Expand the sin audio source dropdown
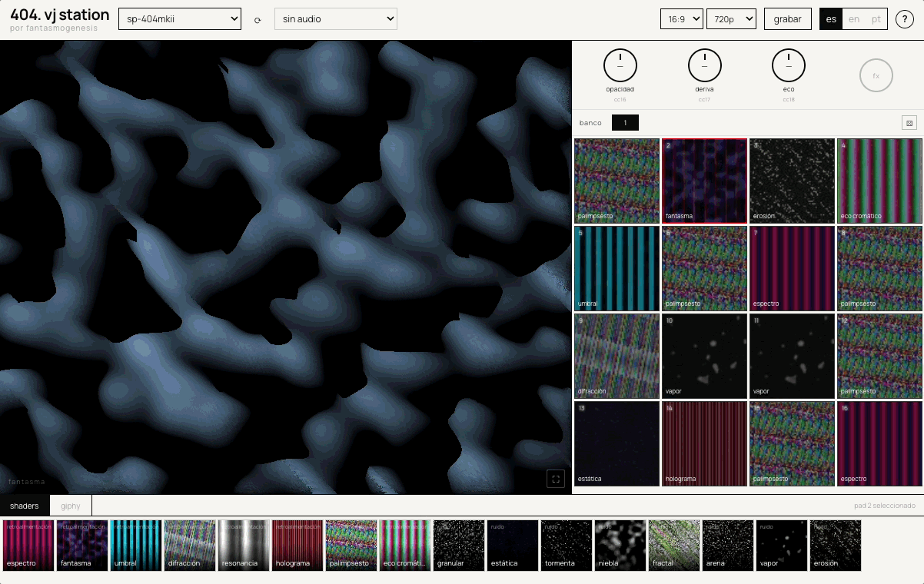This screenshot has width=924, height=584. (x=335, y=19)
